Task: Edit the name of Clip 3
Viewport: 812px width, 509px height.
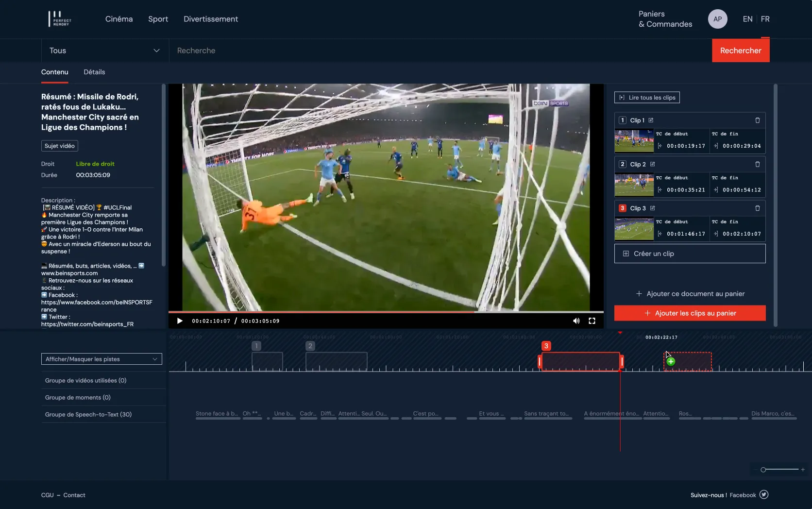Action: click(653, 208)
